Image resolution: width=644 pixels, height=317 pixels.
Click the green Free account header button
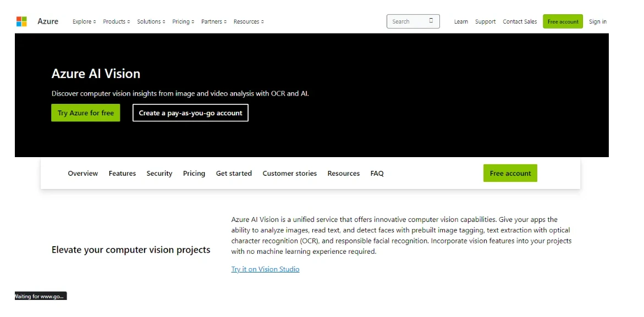pos(563,21)
